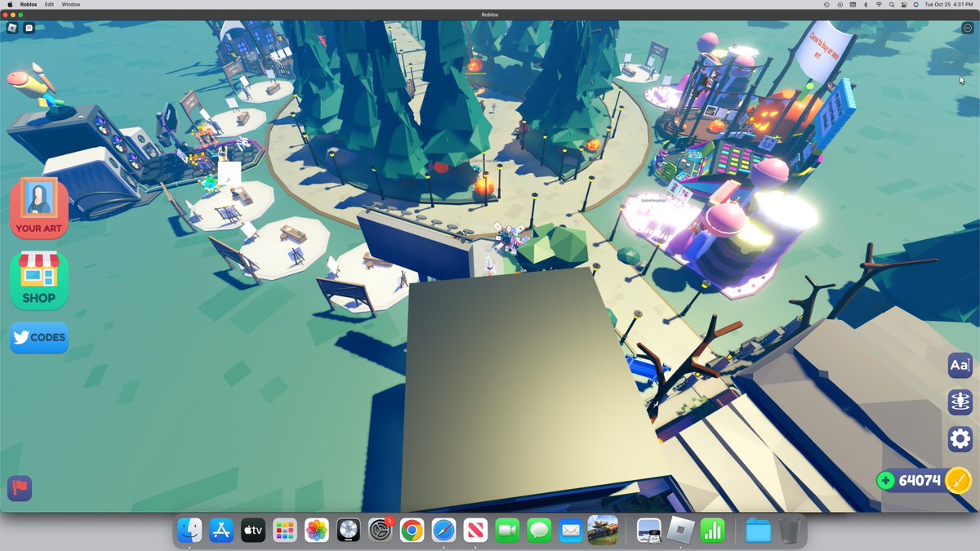Open the Twitter CODES button

pyautogui.click(x=38, y=337)
